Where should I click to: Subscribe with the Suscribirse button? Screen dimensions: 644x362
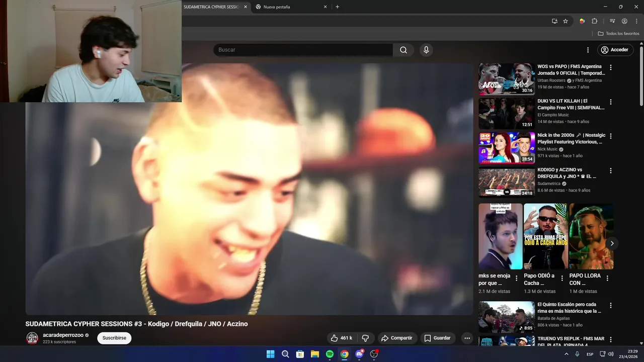coord(114,338)
